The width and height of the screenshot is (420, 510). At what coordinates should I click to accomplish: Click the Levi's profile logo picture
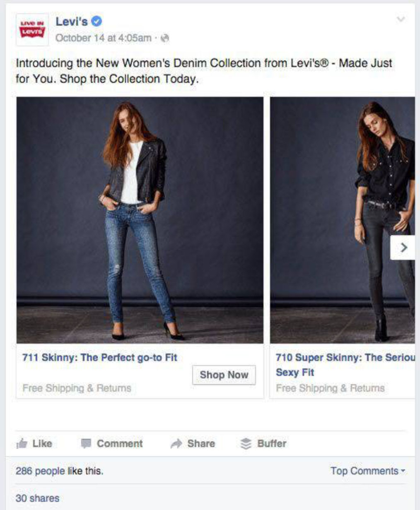tap(32, 29)
